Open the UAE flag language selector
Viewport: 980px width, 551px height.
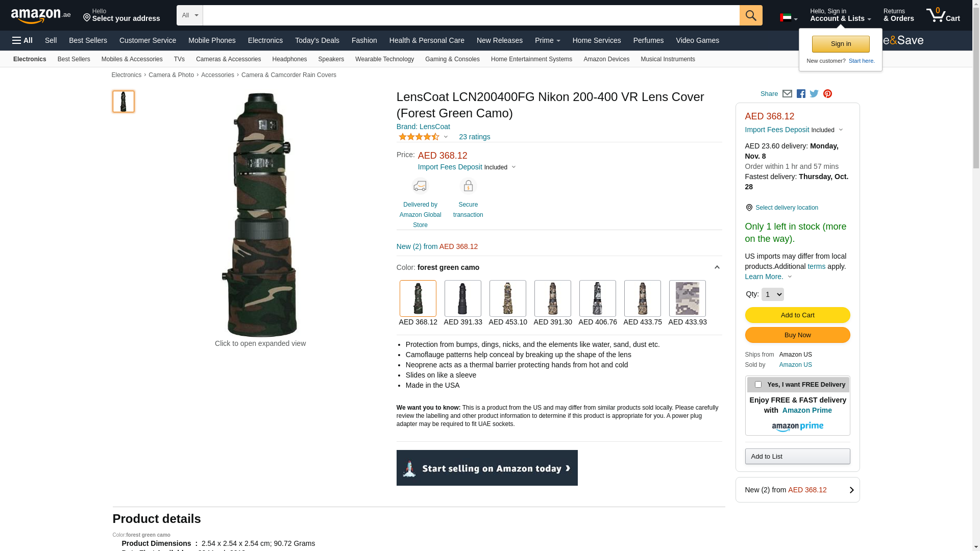coord(789,18)
